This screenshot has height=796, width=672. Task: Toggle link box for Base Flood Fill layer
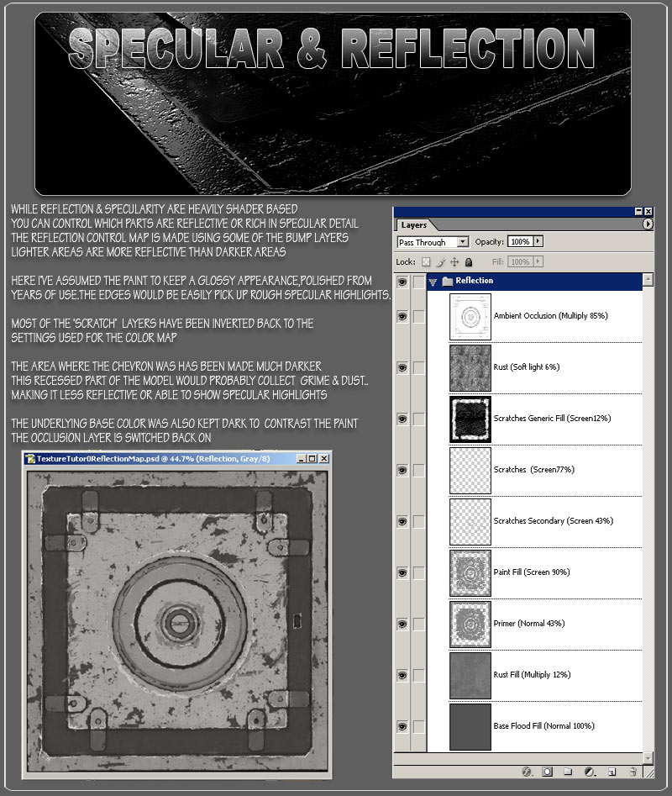tap(418, 726)
